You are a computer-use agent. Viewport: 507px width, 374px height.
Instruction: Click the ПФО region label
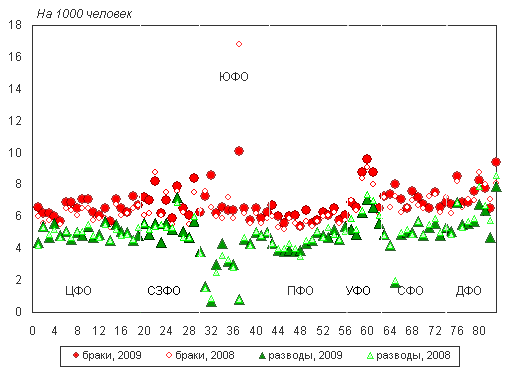300,291
